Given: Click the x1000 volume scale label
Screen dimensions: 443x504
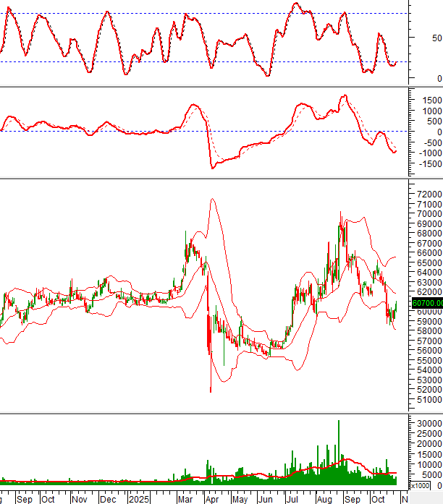Looking at the screenshot, I should click(423, 485).
